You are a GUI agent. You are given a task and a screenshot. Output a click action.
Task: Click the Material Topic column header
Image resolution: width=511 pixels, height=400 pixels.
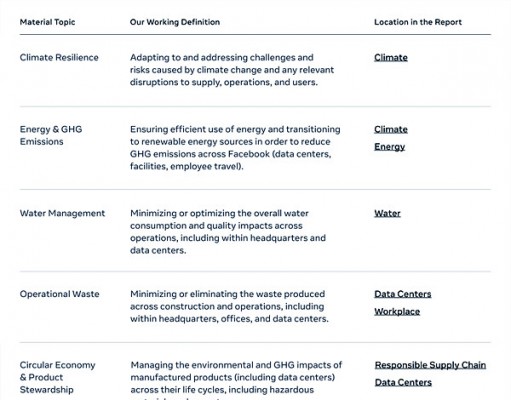[x=47, y=22]
